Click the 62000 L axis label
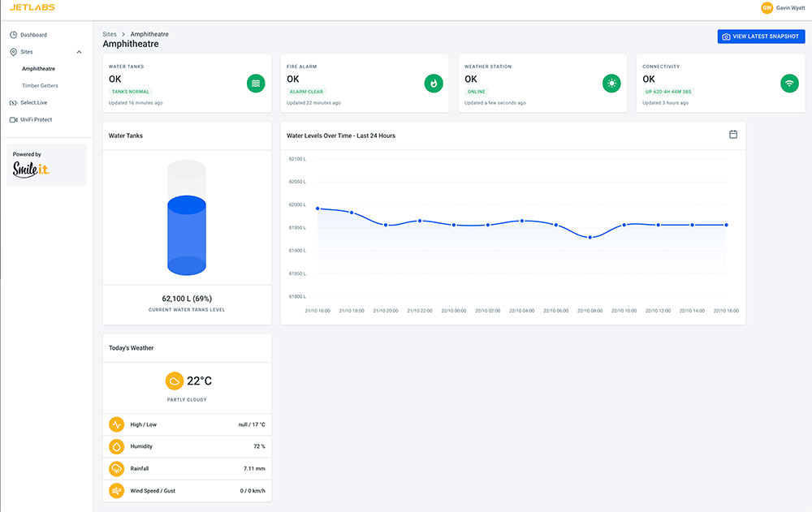This screenshot has height=512, width=812. tap(297, 205)
